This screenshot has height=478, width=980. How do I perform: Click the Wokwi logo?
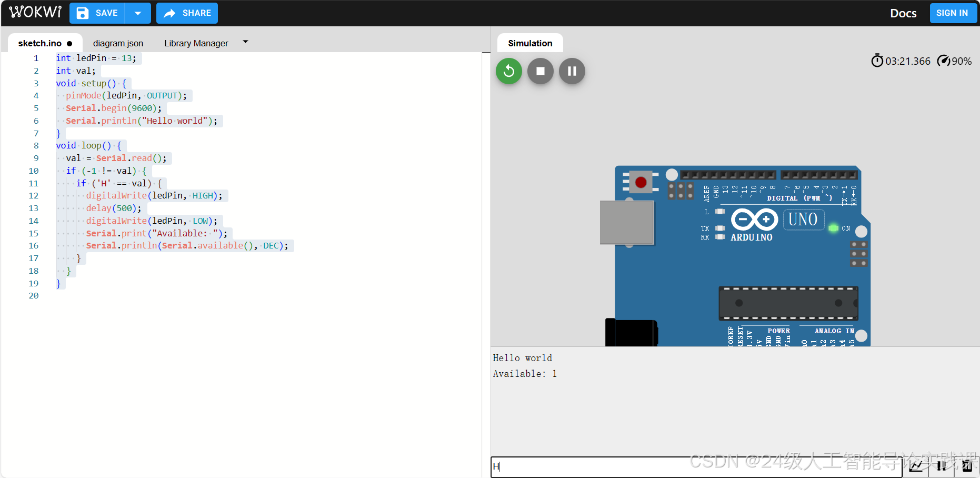coord(35,12)
